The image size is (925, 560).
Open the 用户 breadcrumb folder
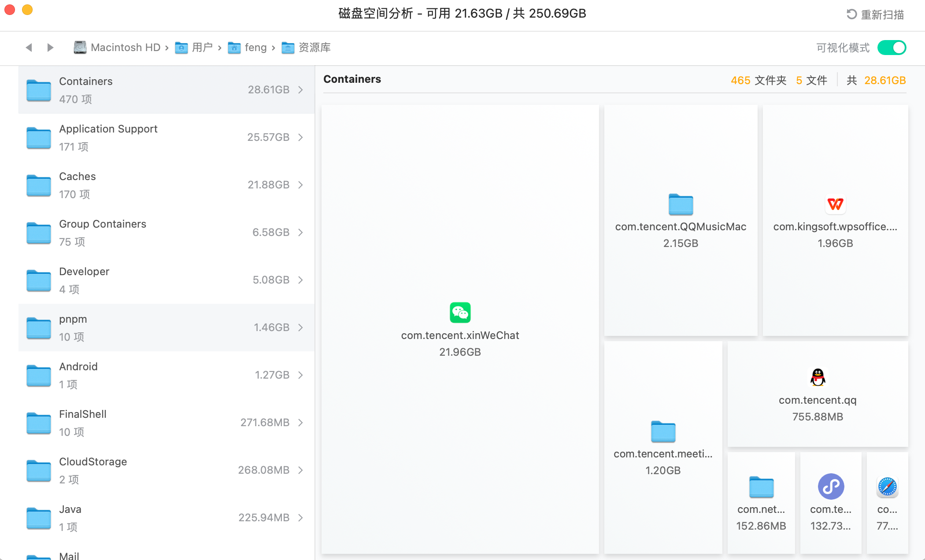coord(194,48)
